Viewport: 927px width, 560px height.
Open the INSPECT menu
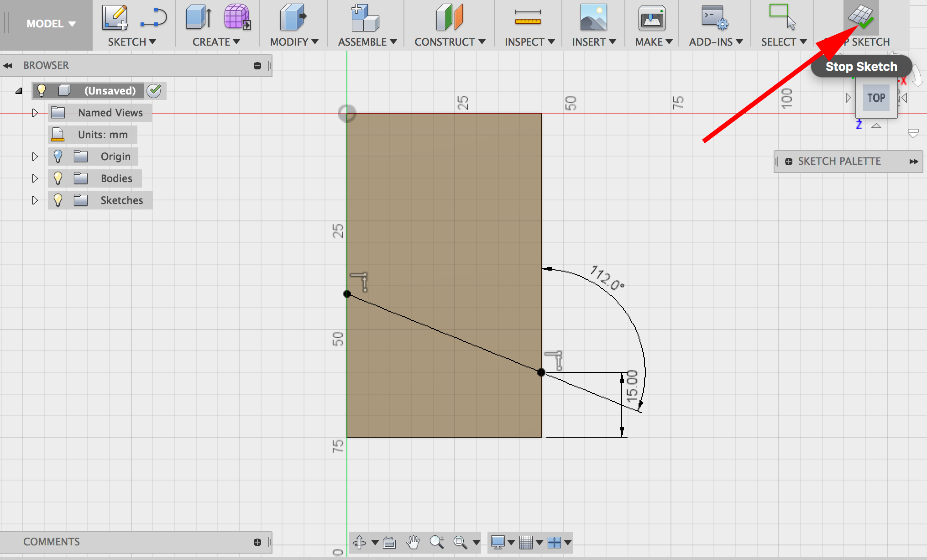529,42
